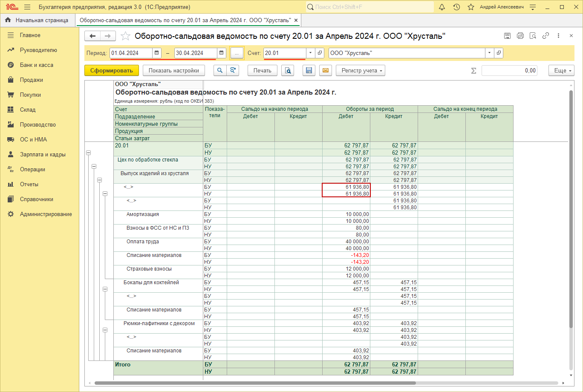The image size is (583, 392).
Task: Collapse the Цех по обработке стекла group
Action: (x=94, y=166)
